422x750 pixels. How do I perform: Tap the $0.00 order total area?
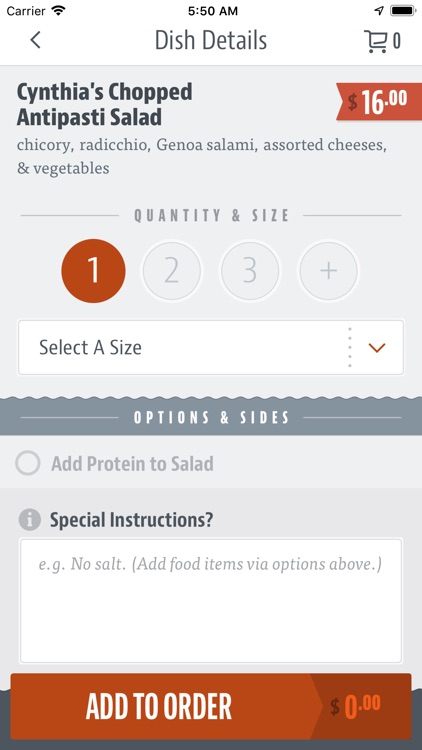[356, 706]
